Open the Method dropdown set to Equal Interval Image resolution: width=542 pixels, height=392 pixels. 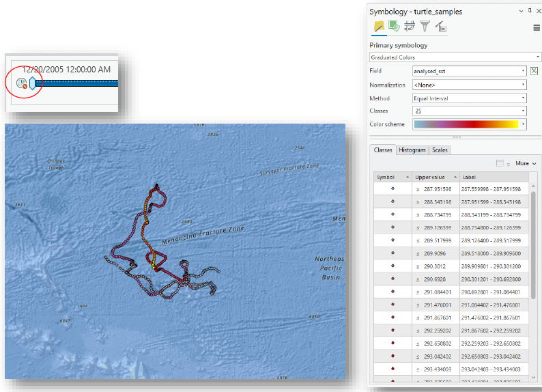(x=469, y=98)
